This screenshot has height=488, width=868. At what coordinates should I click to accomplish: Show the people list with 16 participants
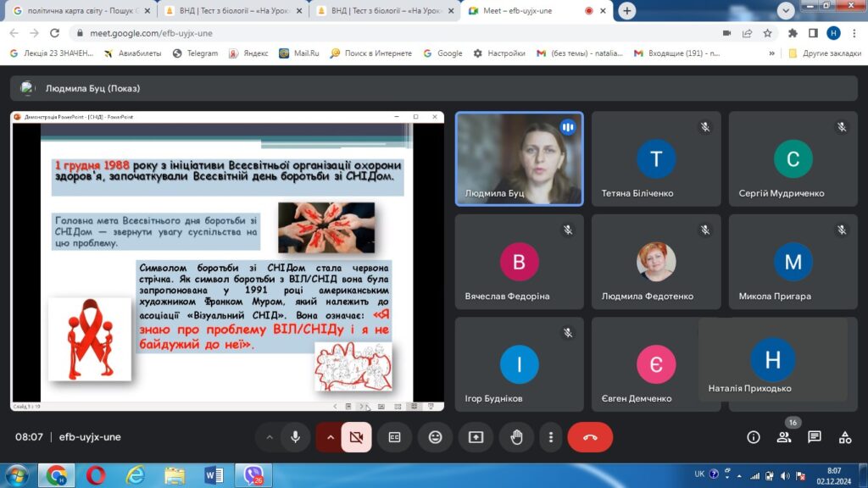tap(784, 437)
